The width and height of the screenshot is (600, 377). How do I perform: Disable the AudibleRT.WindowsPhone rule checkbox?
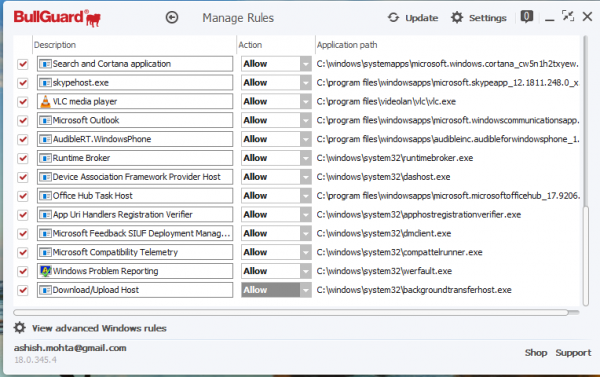pyautogui.click(x=23, y=139)
